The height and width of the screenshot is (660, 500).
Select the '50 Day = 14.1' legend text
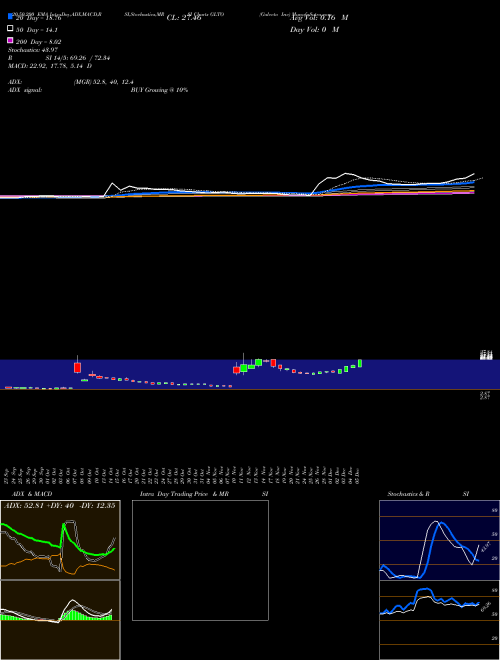(37, 30)
